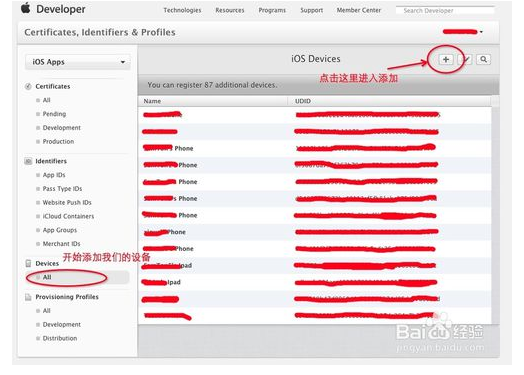Click the Provisioning Profiles section heading

(x=67, y=297)
